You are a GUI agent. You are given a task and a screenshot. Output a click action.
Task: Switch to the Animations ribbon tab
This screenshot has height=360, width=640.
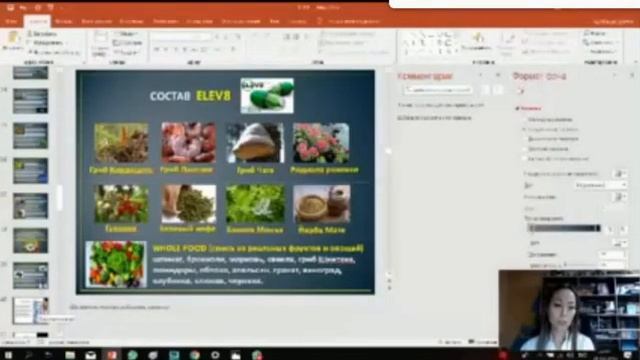point(165,21)
